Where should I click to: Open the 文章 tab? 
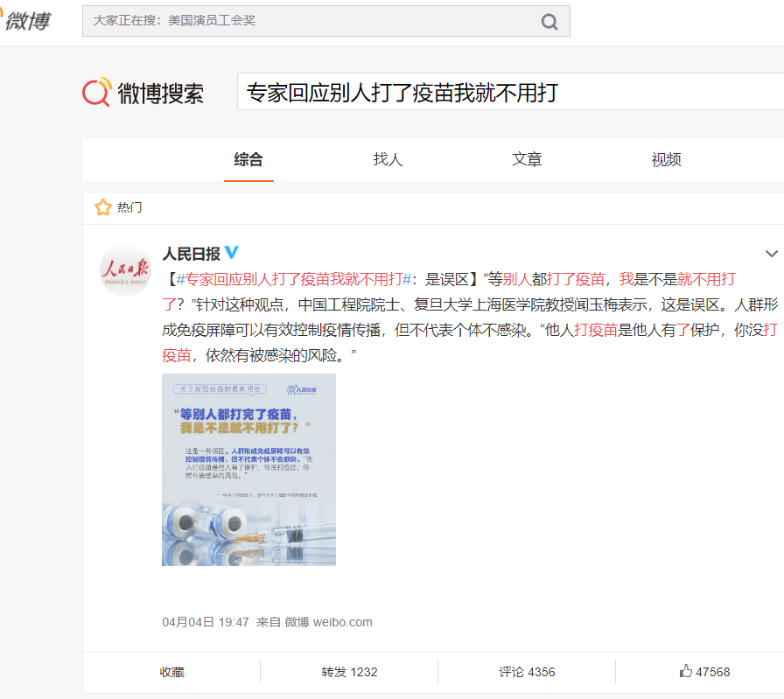click(x=527, y=159)
